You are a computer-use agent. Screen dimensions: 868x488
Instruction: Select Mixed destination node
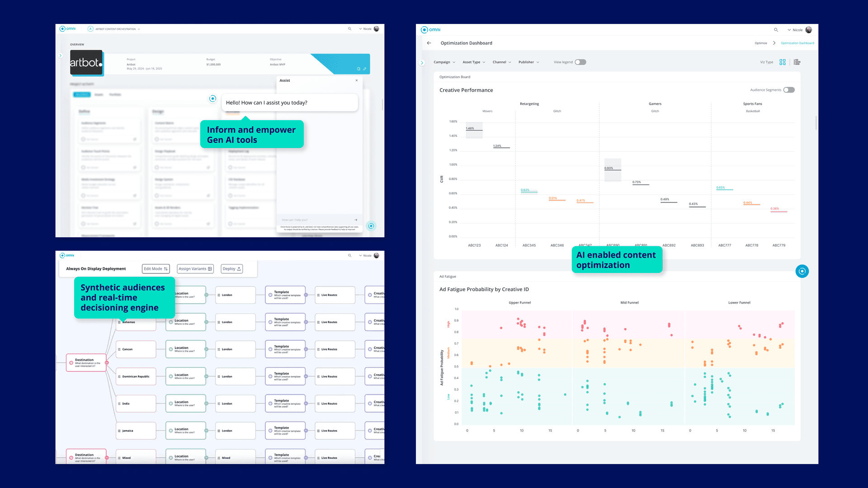[136, 457]
